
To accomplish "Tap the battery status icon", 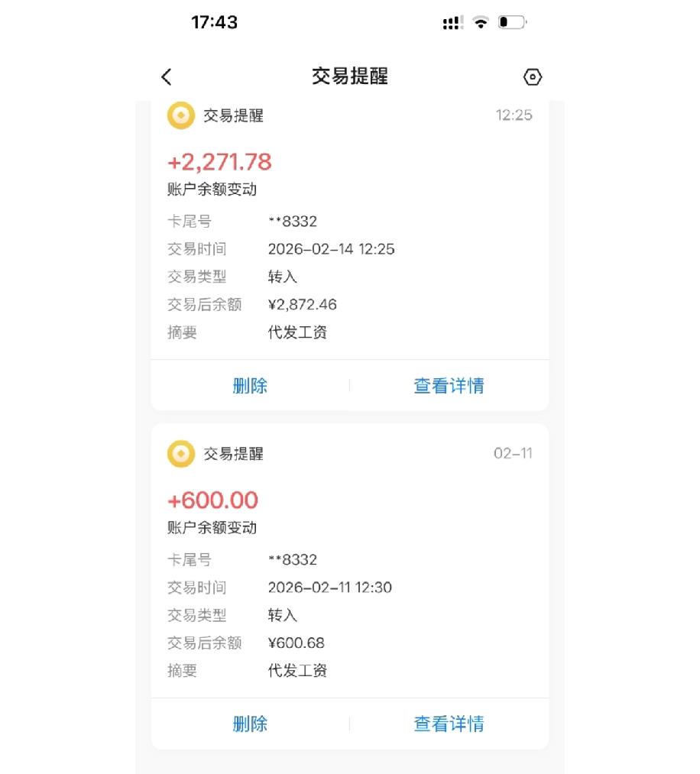I will (512, 22).
